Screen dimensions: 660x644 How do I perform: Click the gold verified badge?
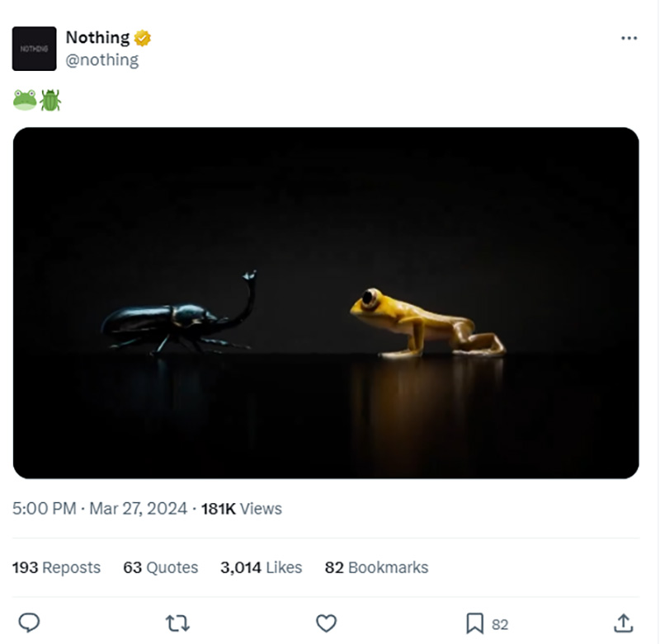[x=142, y=38]
